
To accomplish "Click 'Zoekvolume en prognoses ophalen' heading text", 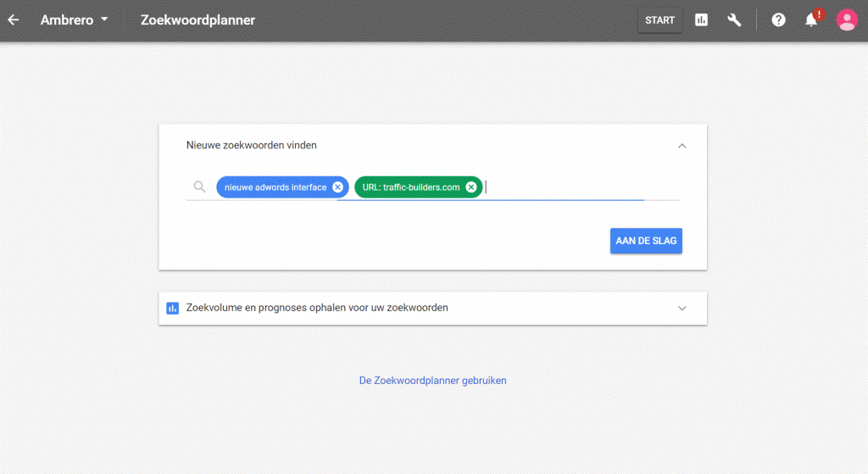I will 317,308.
